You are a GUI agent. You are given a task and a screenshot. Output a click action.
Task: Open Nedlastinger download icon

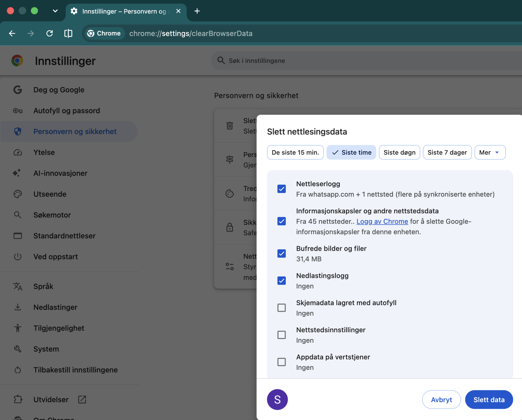pos(18,307)
